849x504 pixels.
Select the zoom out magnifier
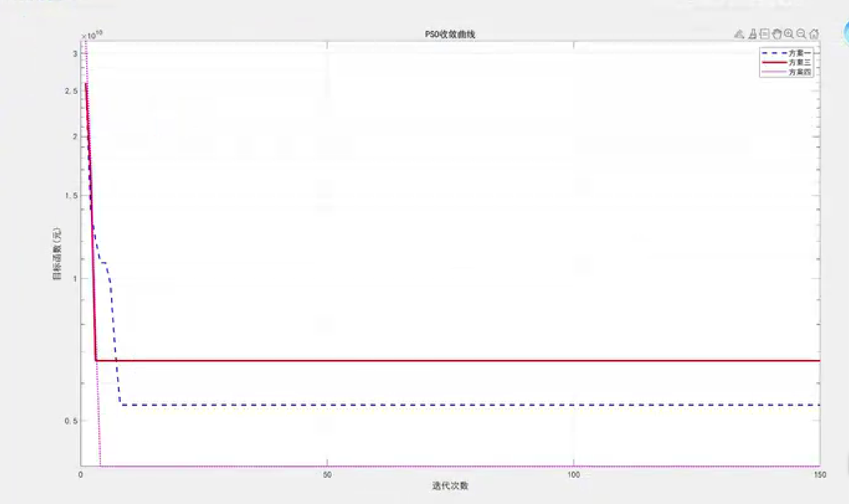pos(801,34)
